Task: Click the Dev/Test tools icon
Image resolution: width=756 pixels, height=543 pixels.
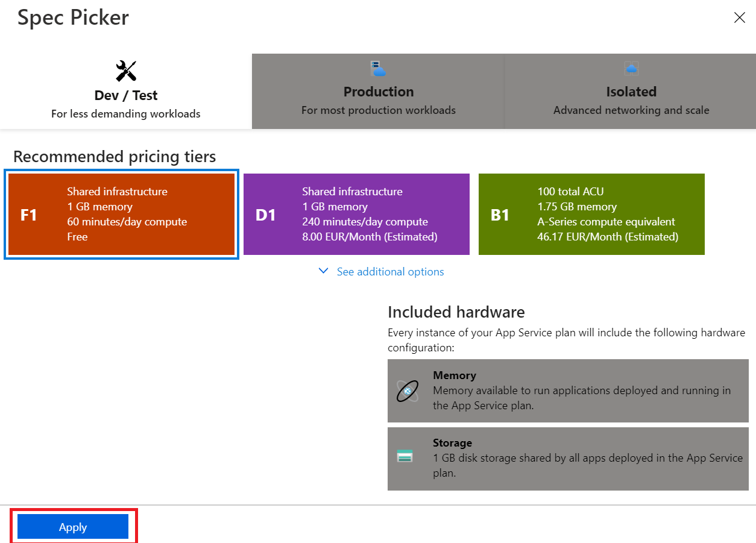Action: pos(125,70)
